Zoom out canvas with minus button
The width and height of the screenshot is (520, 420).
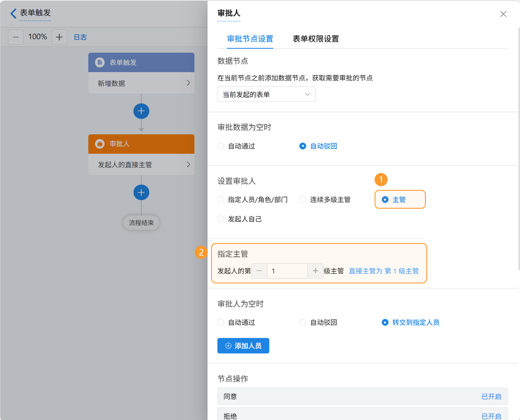point(16,37)
